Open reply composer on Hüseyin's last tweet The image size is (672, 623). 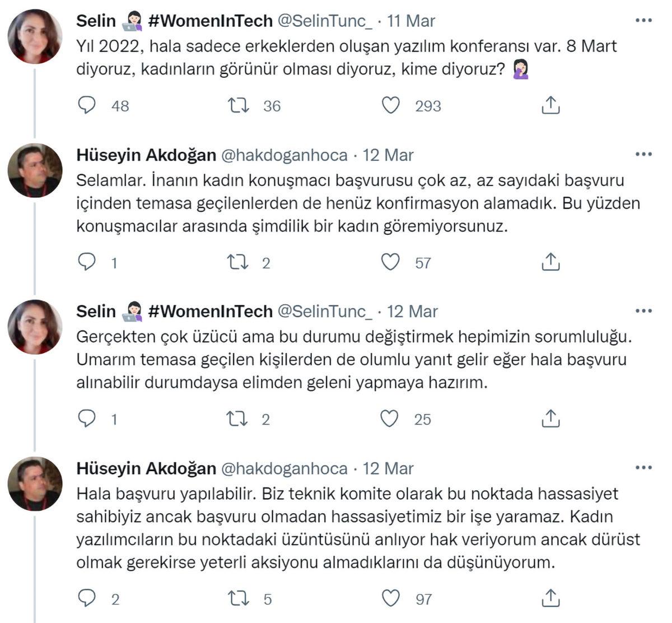coord(87,599)
